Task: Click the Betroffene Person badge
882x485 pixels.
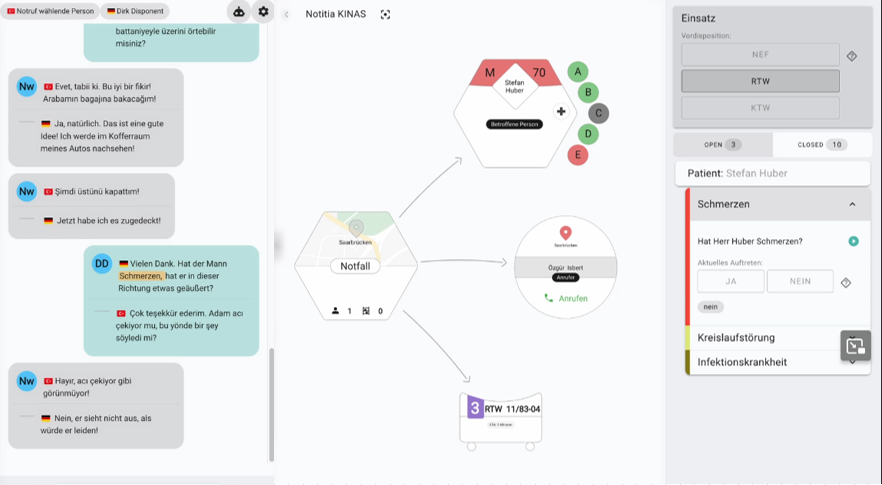Action: [514, 124]
